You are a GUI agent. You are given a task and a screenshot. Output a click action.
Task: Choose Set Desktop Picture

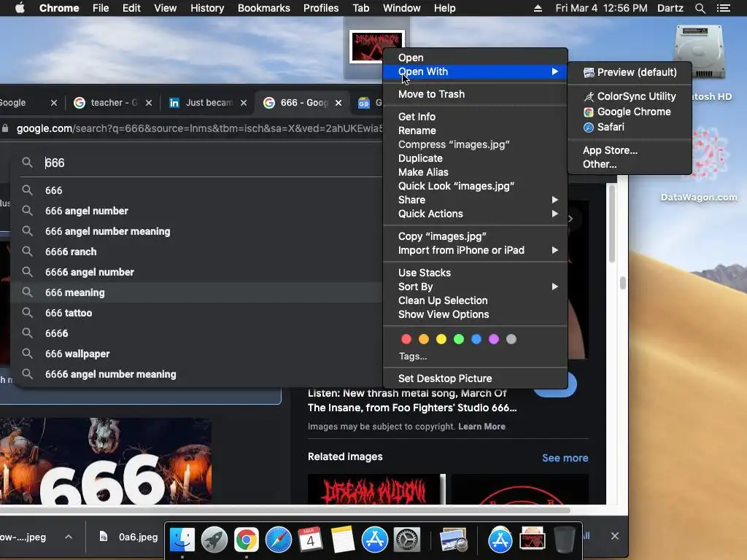click(x=476, y=378)
